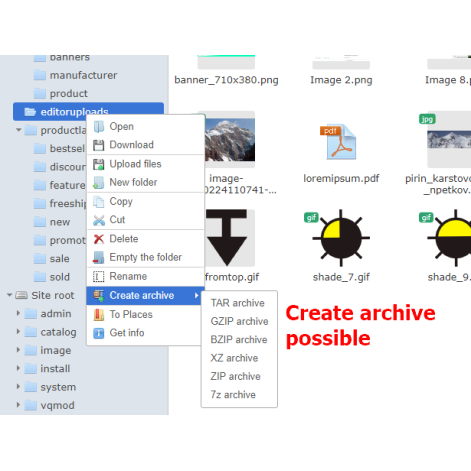The width and height of the screenshot is (471, 471).
Task: Click the Open context menu icon
Action: click(x=99, y=127)
